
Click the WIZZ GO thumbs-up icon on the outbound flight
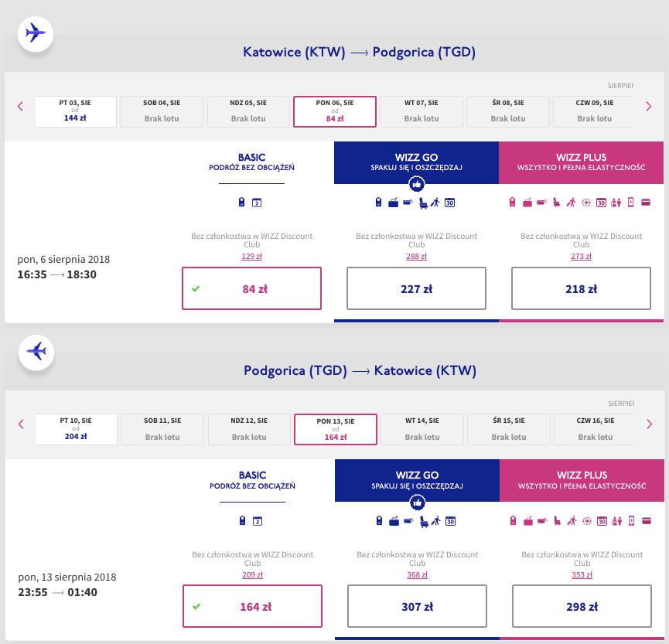click(416, 184)
